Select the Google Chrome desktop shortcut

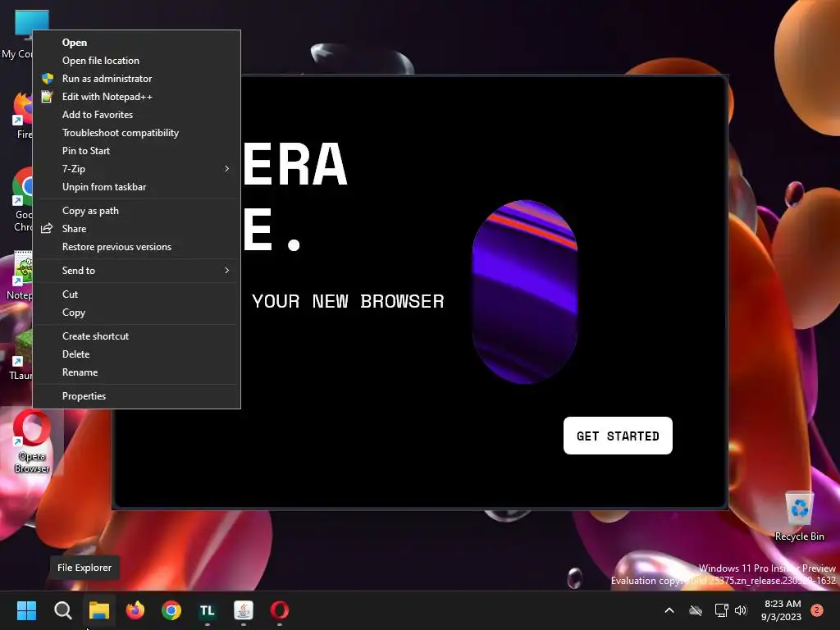(22, 200)
